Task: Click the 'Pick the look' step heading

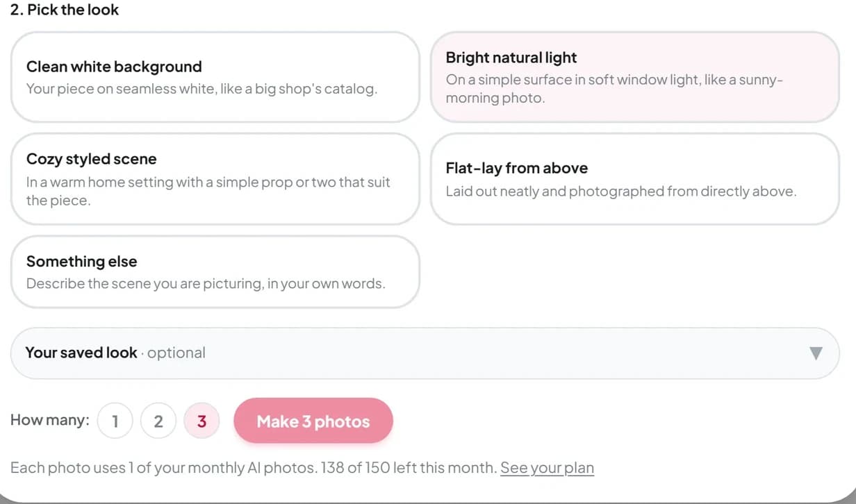Action: click(x=65, y=10)
